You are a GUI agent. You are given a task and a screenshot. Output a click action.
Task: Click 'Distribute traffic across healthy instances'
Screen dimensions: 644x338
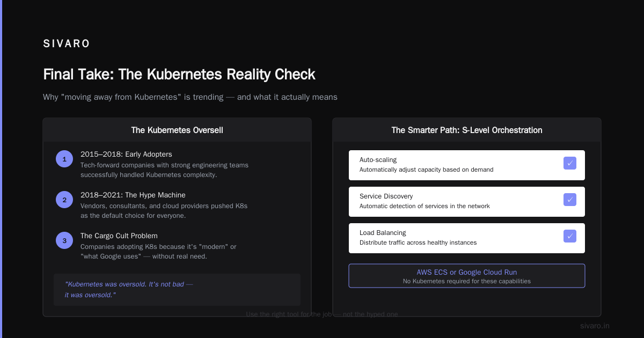coord(418,243)
